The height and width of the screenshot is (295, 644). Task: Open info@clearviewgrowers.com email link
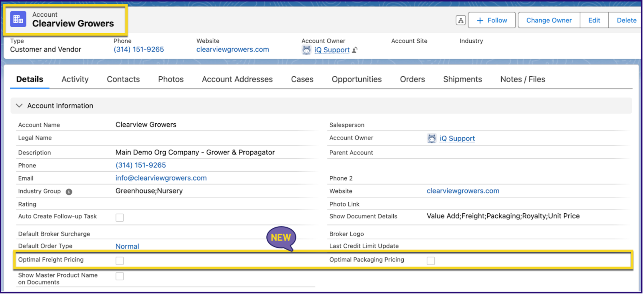(x=161, y=178)
